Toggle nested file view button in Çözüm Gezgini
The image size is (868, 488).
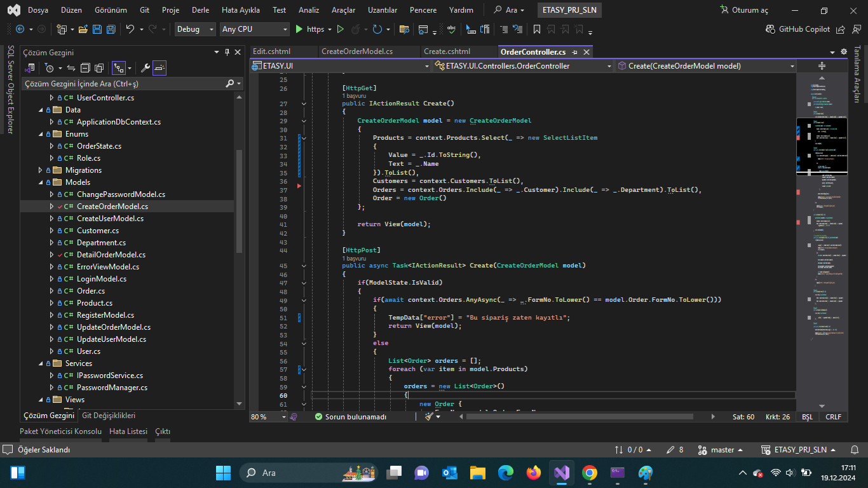pyautogui.click(x=119, y=68)
